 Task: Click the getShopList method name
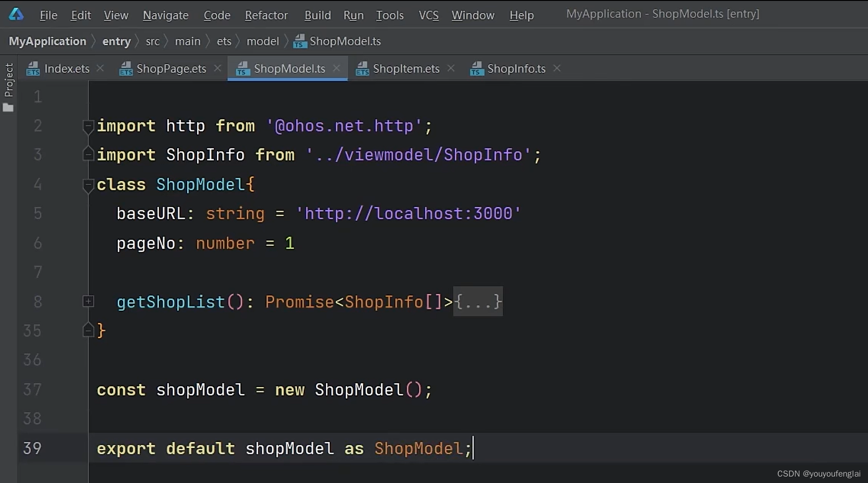click(171, 302)
